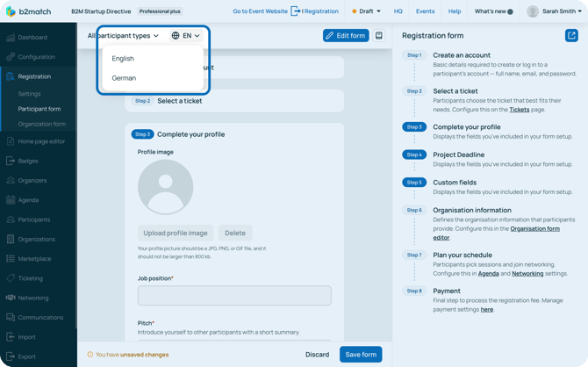Viewport: 588px width, 367px height.
Task: Open HQ in the top bar
Action: (398, 11)
